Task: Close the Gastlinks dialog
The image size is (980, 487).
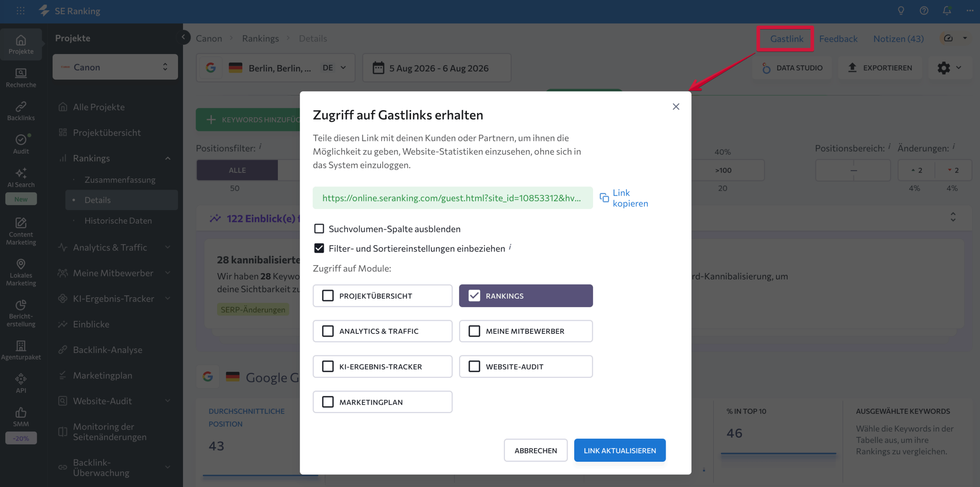Action: (676, 106)
